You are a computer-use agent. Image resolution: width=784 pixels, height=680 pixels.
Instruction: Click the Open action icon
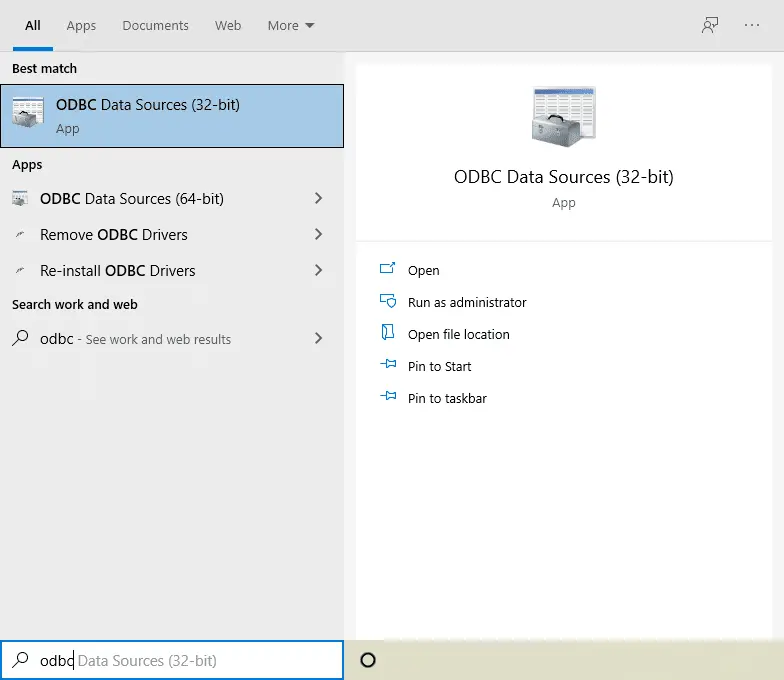click(388, 268)
